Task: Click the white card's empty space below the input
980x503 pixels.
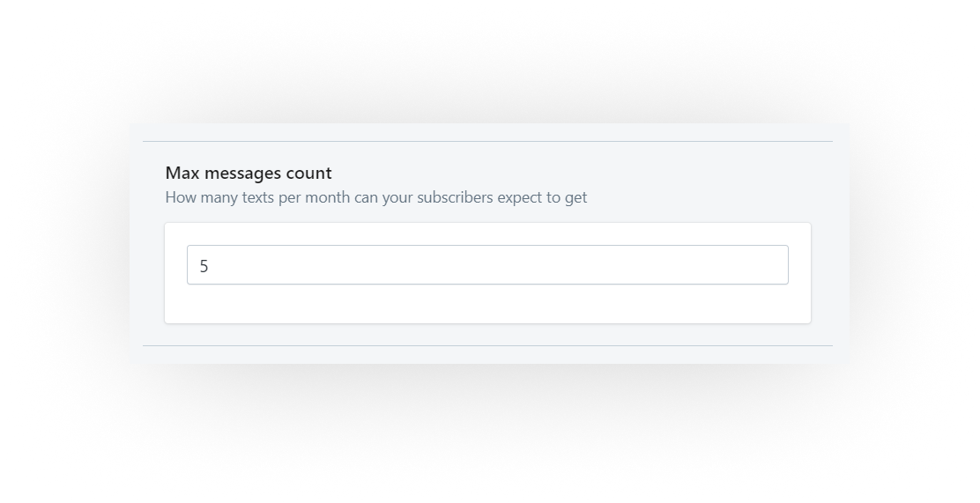Action: pyautogui.click(x=487, y=304)
